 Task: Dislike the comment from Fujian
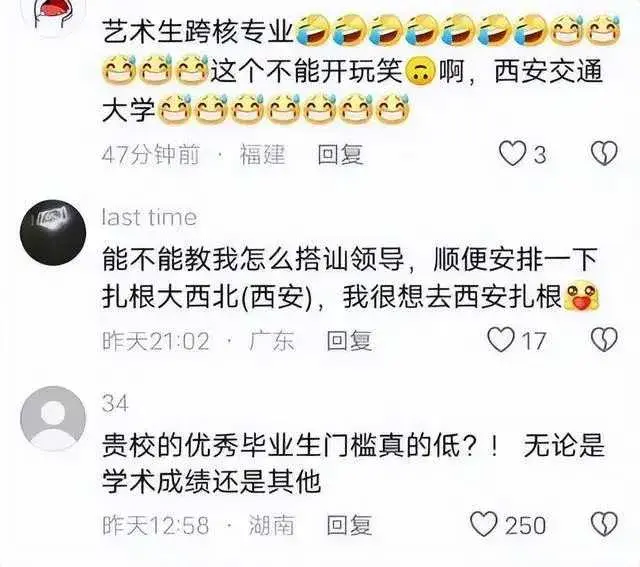click(604, 153)
